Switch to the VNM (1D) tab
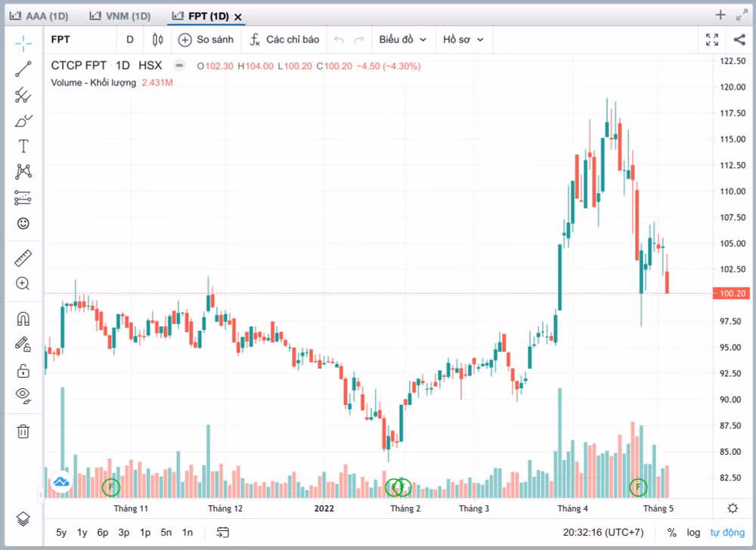 (120, 16)
